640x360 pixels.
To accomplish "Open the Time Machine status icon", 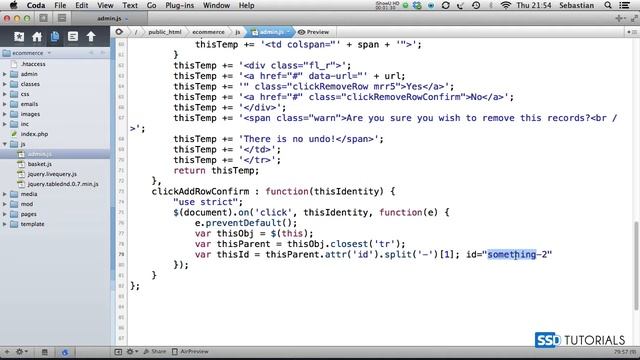I will pos(476,5).
